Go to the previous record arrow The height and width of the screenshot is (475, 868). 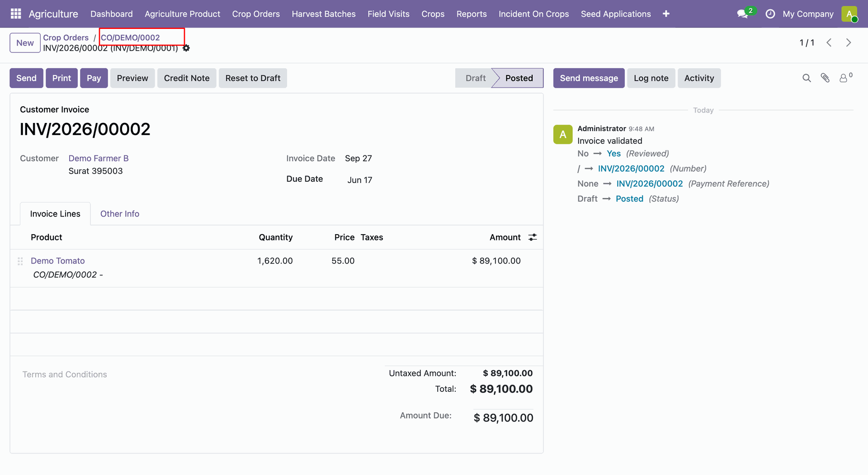829,42
